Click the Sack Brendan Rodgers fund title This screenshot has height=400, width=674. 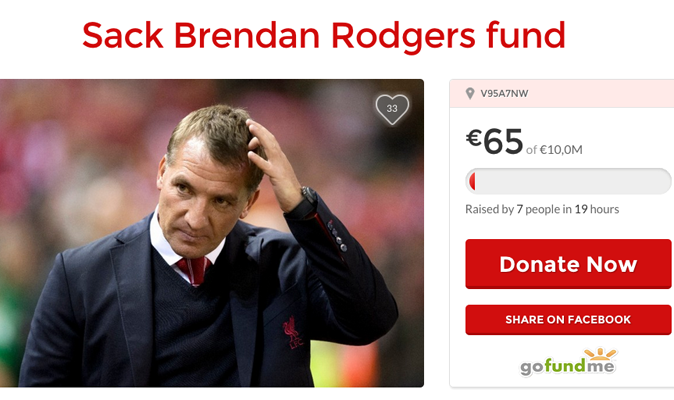coord(324,36)
